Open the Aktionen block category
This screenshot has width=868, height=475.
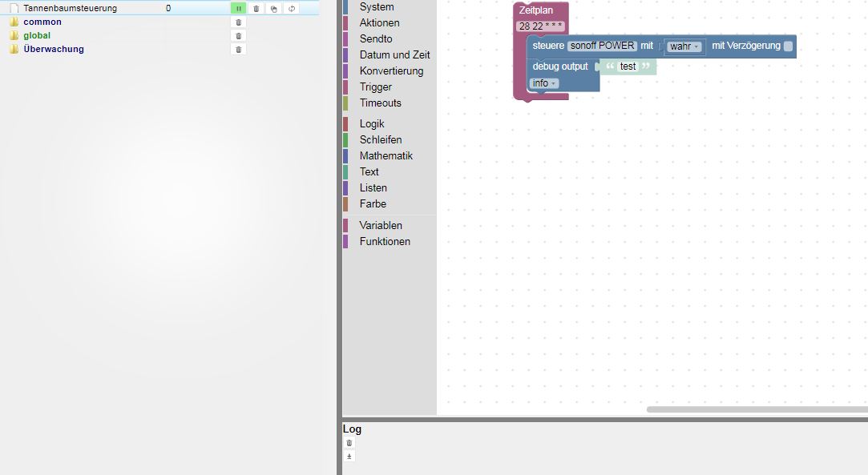(379, 22)
